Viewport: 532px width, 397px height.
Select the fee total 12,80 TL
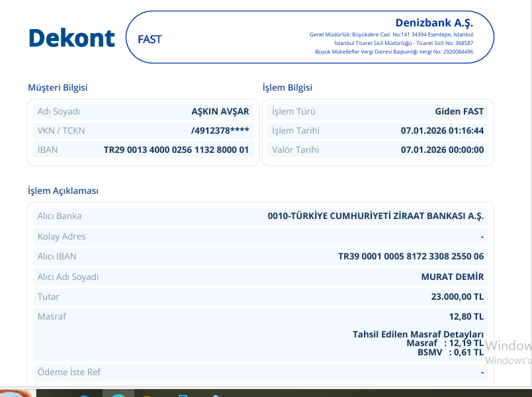pos(466,316)
